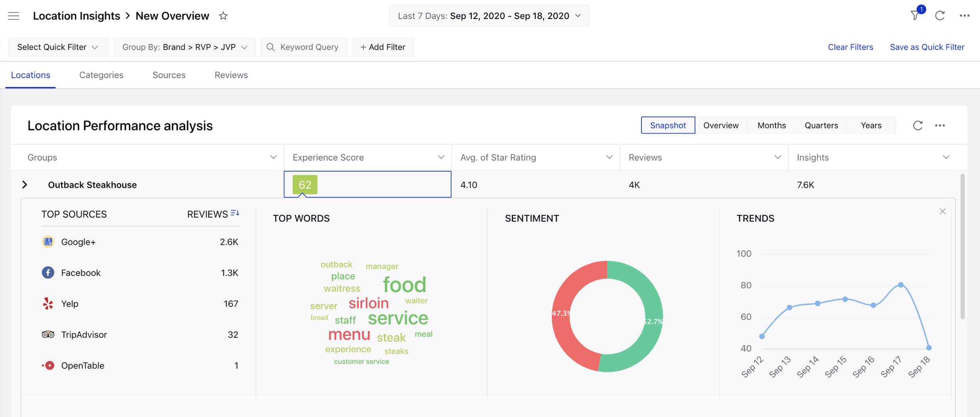The image size is (980, 417).
Task: Select the Overview view
Action: (721, 125)
